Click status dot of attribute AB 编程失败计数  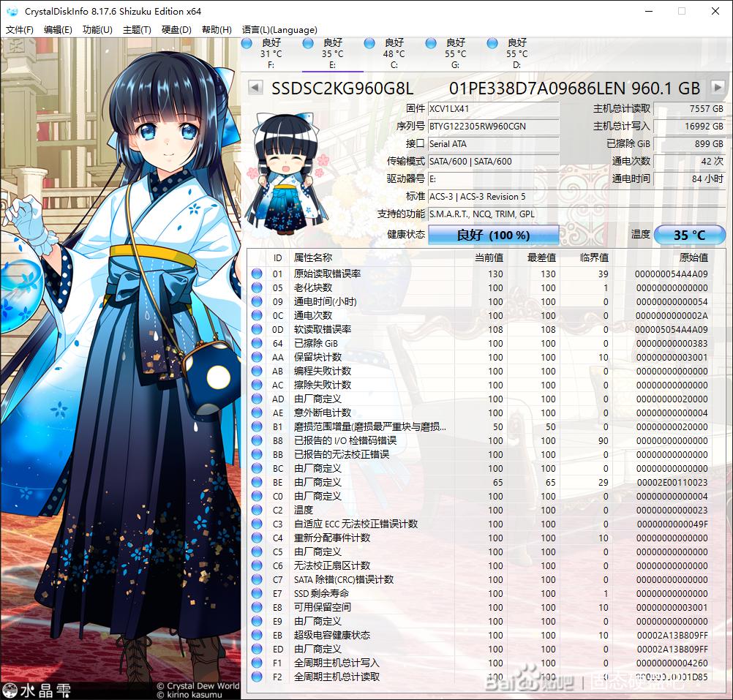[x=257, y=371]
